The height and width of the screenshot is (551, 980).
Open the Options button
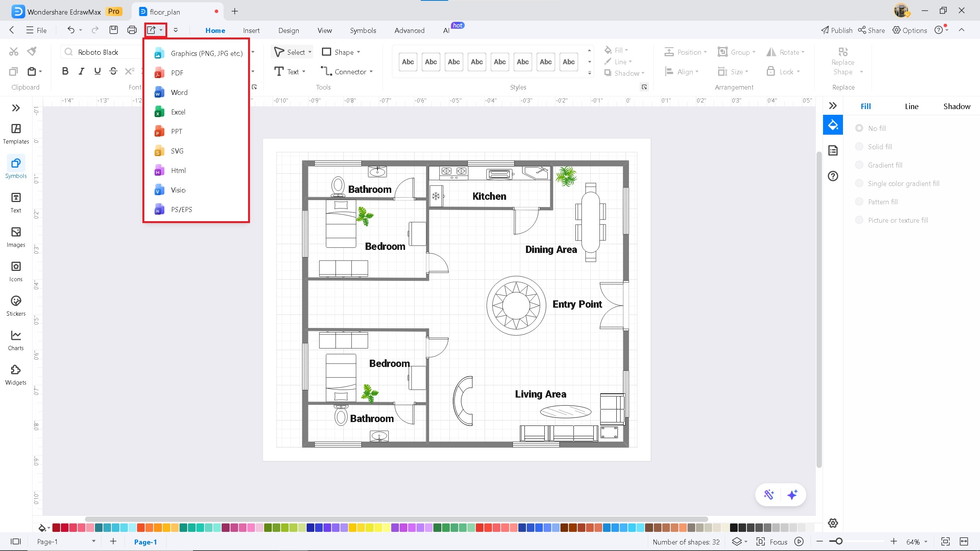(910, 30)
